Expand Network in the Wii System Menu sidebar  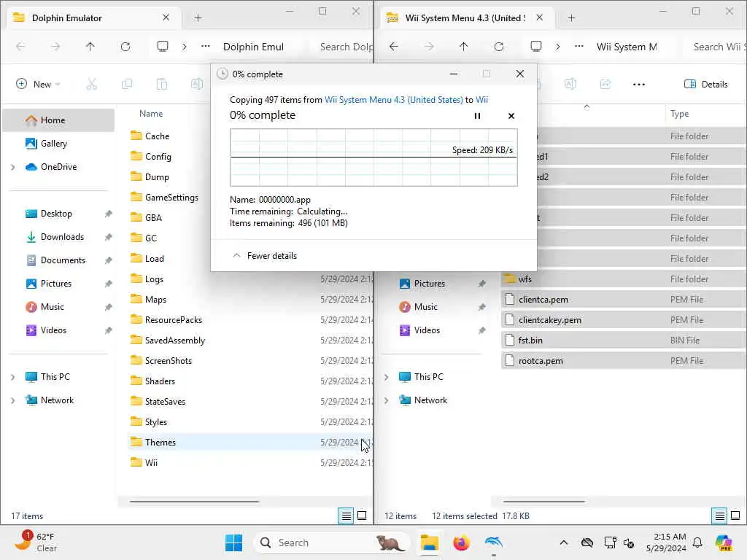(387, 400)
